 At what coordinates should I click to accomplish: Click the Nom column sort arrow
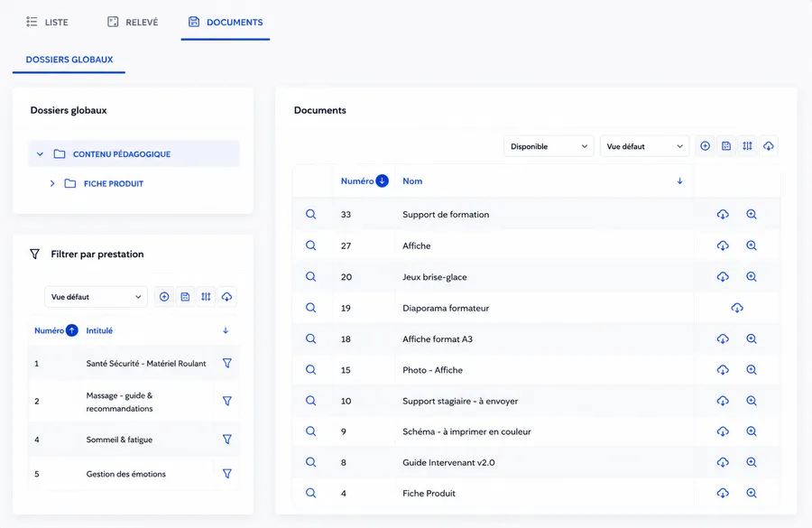click(680, 181)
